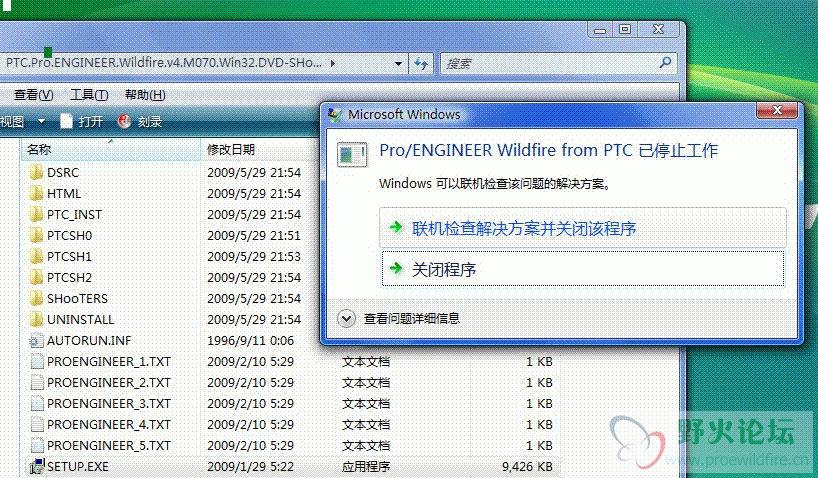Click the PROENGINEER_5.TXT file icon
The height and width of the screenshot is (478, 818).
[x=37, y=445]
